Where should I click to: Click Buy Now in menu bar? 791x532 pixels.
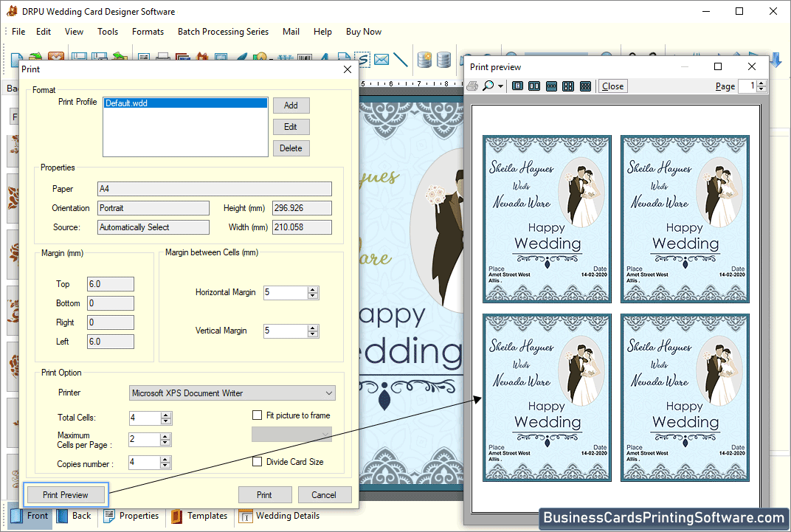364,31
